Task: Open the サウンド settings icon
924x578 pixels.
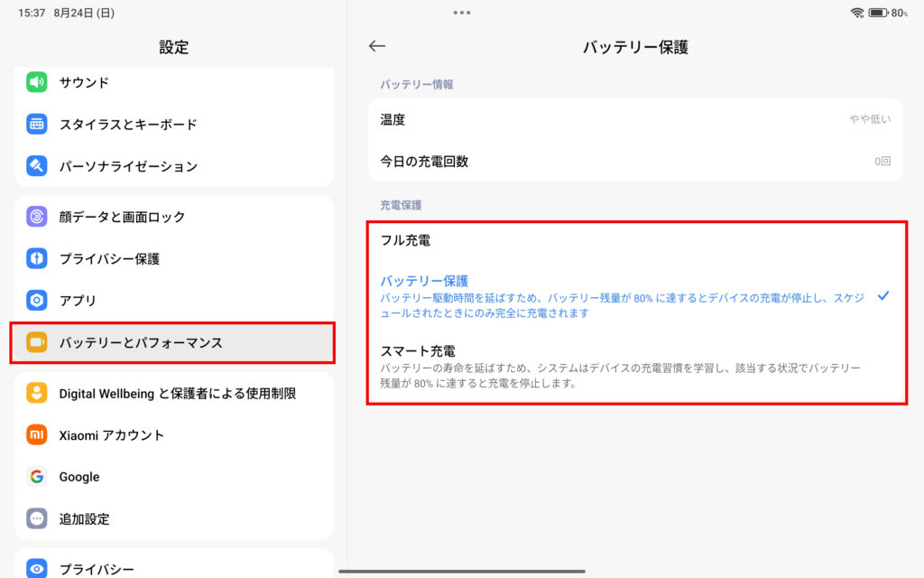Action: coord(36,82)
